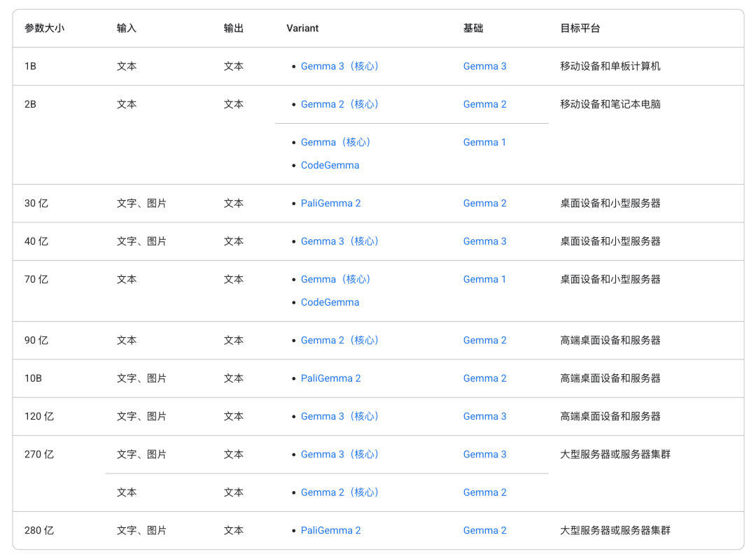Click 移动设备和笔记本电脑 platform text

coord(610,104)
